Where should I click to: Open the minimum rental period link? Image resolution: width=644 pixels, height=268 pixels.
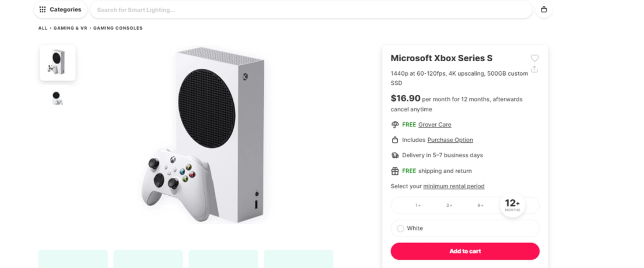pyautogui.click(x=453, y=186)
